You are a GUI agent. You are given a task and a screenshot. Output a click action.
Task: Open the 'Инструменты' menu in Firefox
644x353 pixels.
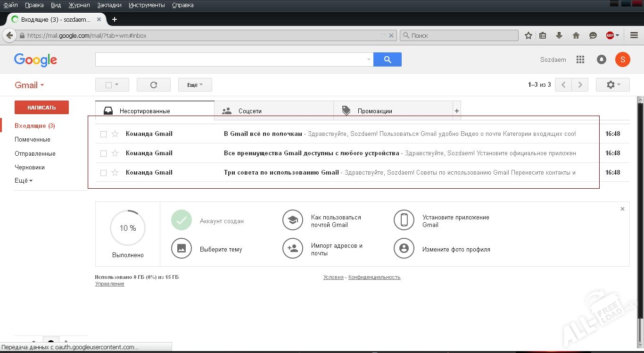147,5
